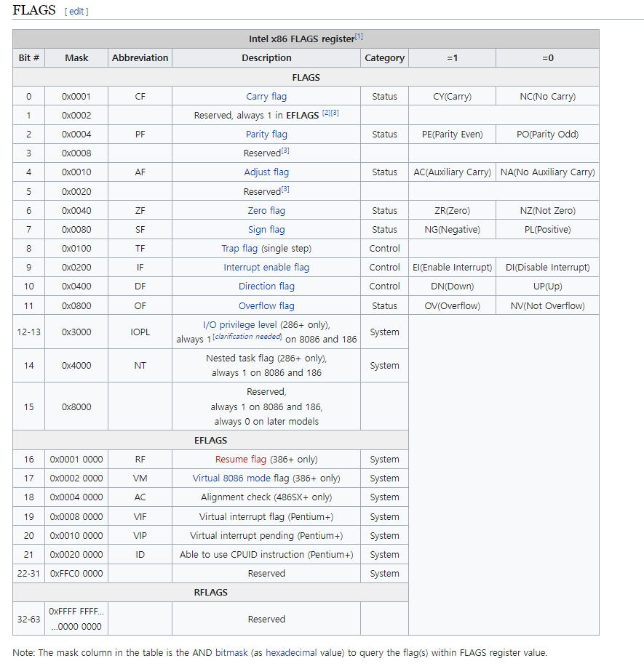The image size is (644, 669).
Task: Click the UP(Up) cell
Action: coord(547,287)
